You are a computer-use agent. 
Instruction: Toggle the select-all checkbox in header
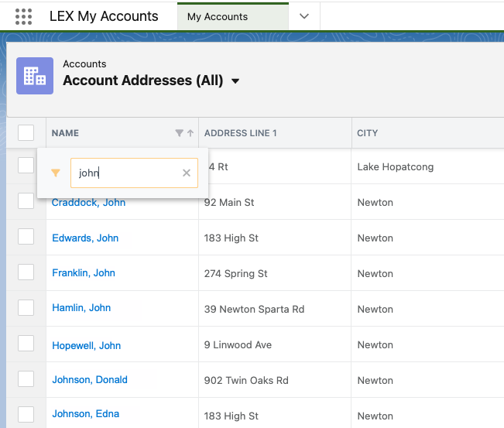[x=26, y=133]
